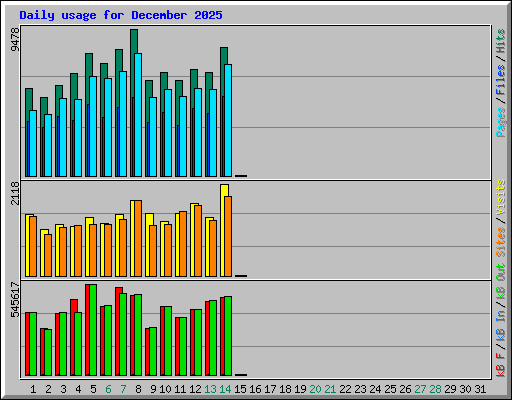Click day 25 on the x-axis
512x400 pixels.
(x=390, y=389)
